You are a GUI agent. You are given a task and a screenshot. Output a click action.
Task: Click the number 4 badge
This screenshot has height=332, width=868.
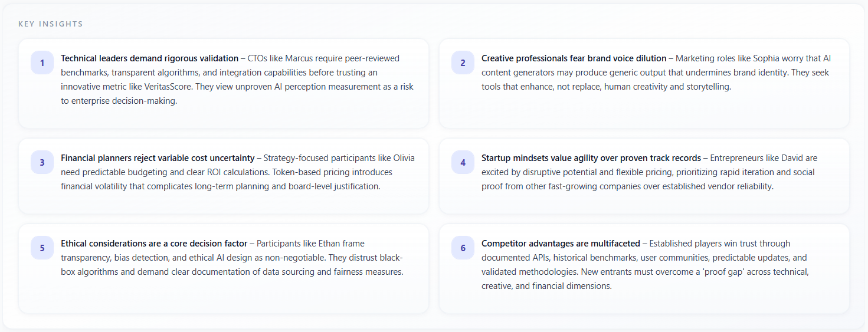[463, 163]
